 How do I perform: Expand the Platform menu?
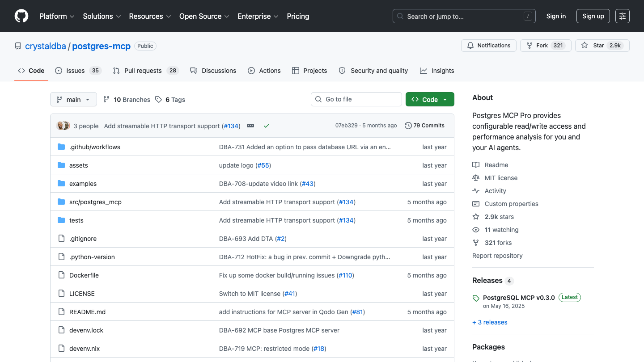(57, 16)
